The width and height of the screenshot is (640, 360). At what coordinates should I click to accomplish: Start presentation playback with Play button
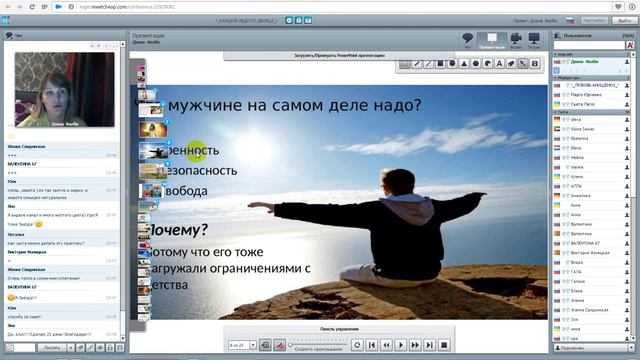400,345
